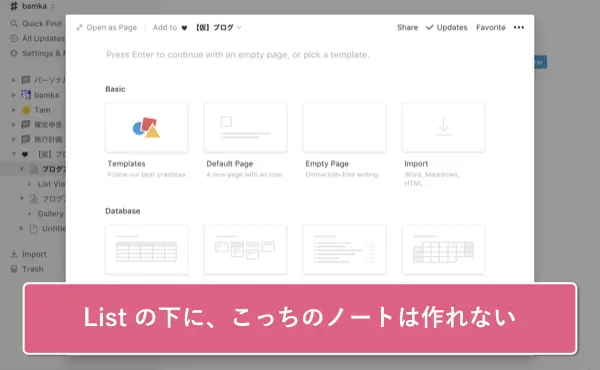Click Import in the sidebar
Screen dimensions: 600x370
[34, 254]
